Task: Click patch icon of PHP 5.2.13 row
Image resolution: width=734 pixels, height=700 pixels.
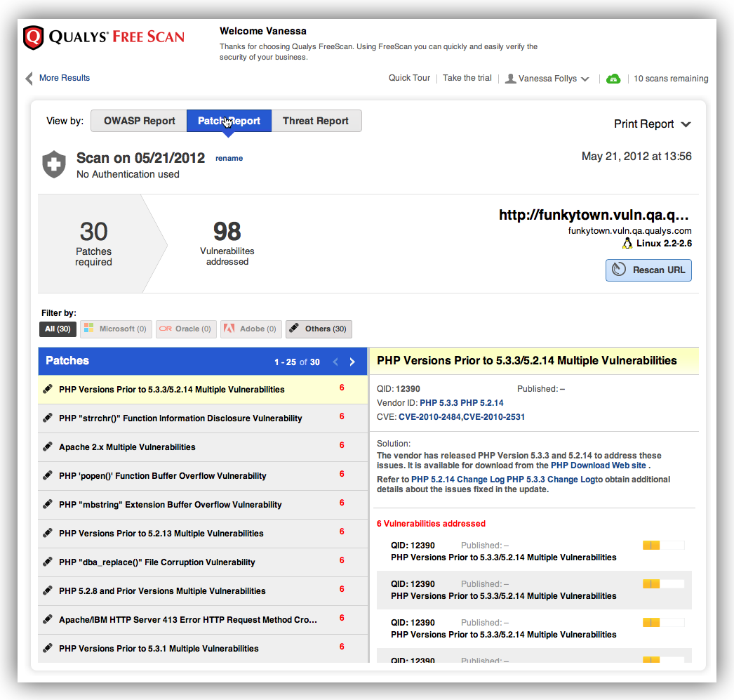Action: [x=48, y=533]
